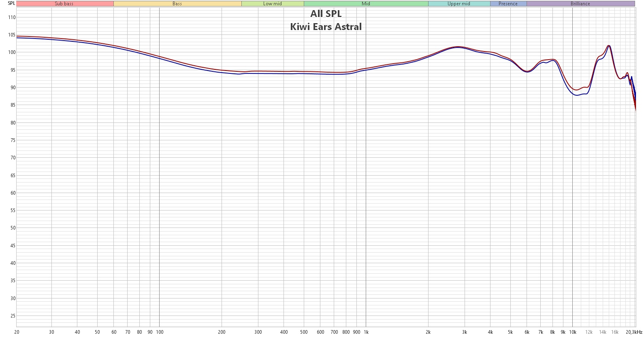Viewport: 644px width, 337px height.
Task: Click the 100 Hz frequency axis label
Action: coord(160,332)
